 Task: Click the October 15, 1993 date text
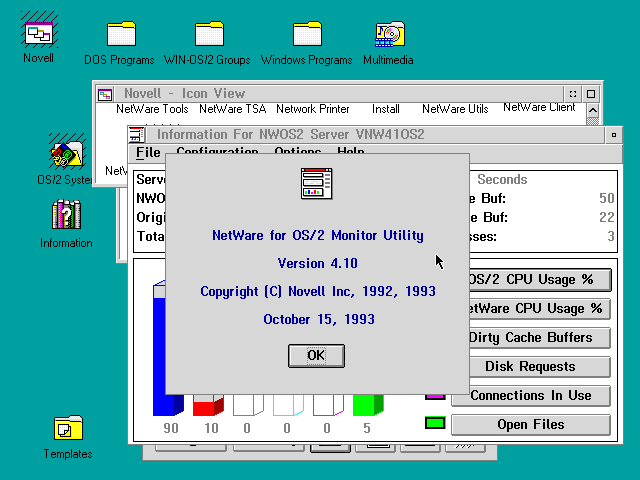coord(319,319)
